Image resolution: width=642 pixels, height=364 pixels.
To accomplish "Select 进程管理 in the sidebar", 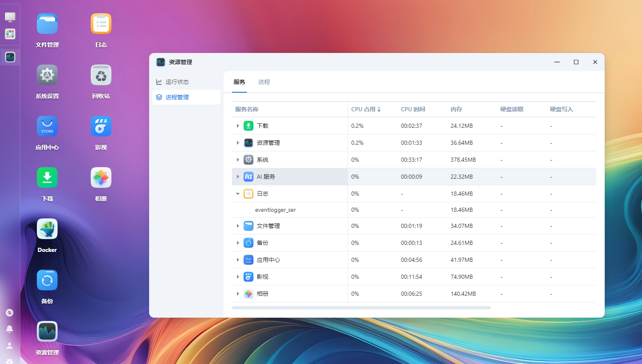I will pyautogui.click(x=186, y=97).
